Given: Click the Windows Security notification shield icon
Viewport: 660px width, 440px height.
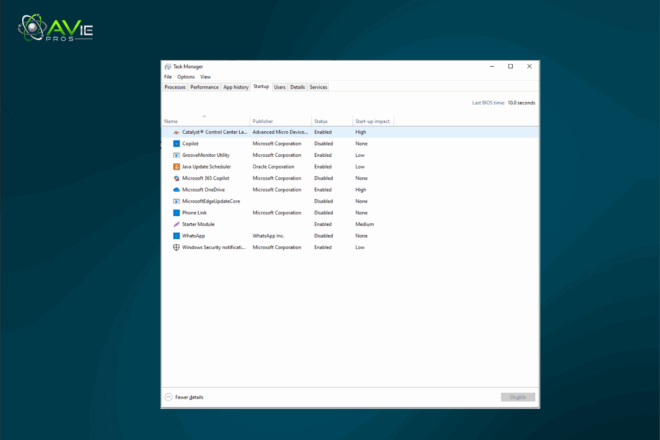Looking at the screenshot, I should click(x=176, y=247).
